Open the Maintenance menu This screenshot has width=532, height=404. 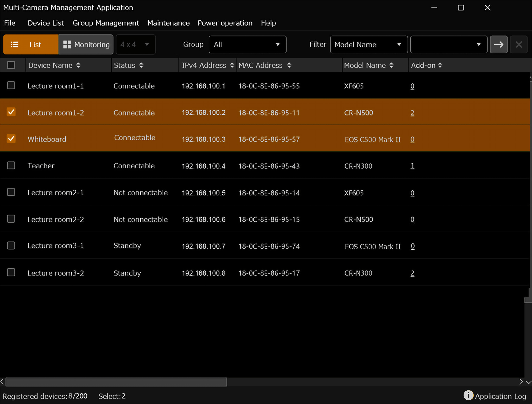pyautogui.click(x=168, y=23)
